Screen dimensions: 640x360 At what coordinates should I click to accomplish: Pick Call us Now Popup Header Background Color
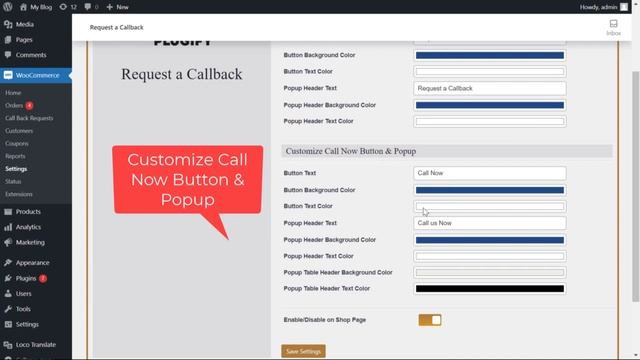tap(490, 240)
